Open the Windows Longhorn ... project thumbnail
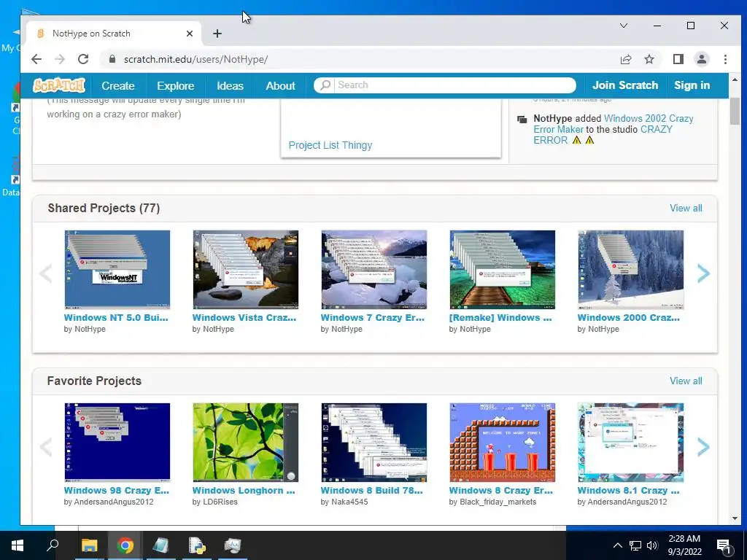 (x=245, y=443)
